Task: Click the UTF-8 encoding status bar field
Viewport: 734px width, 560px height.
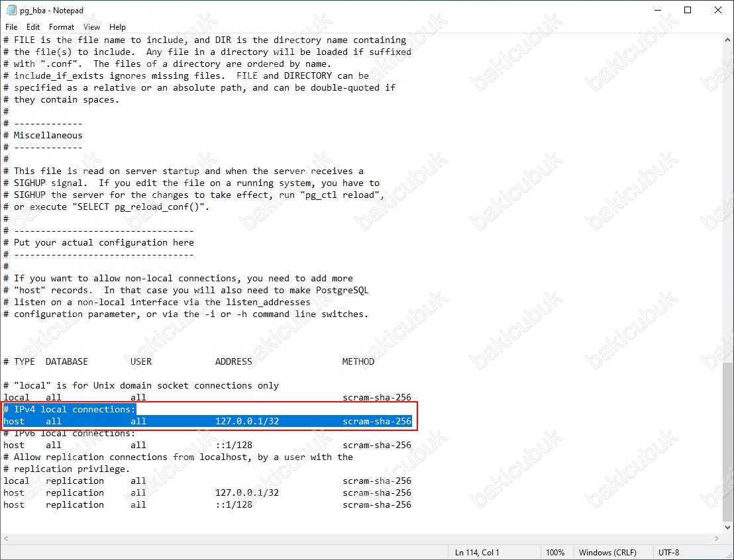Action: [668, 552]
